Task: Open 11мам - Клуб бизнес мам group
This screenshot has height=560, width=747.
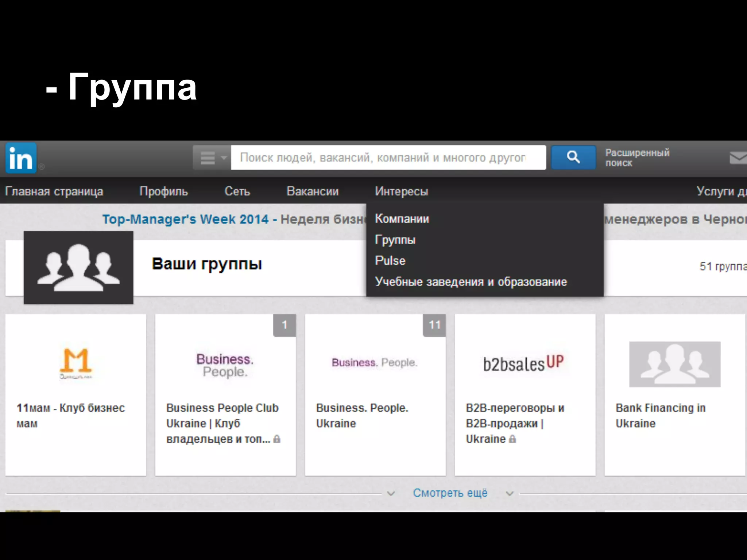Action: coord(71,416)
